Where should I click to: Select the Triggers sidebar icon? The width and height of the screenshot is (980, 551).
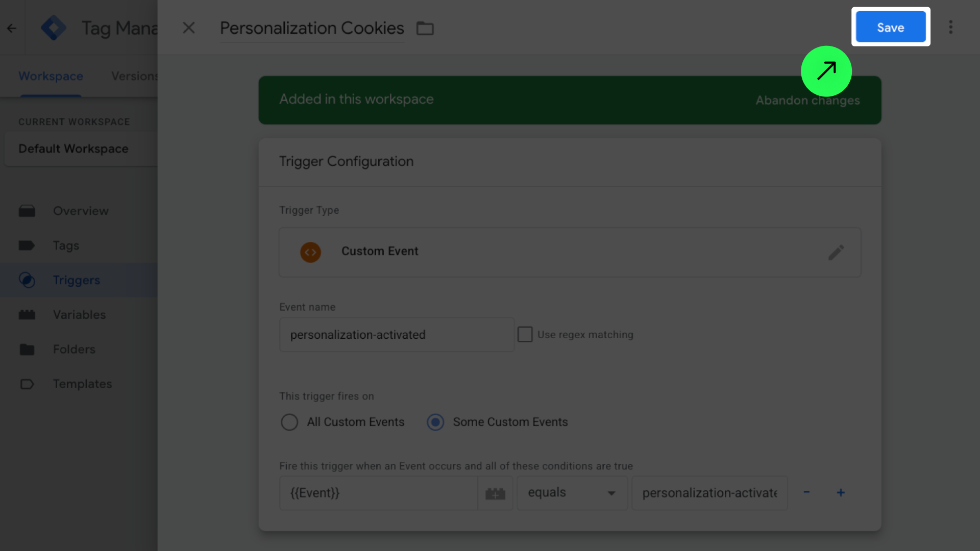pyautogui.click(x=27, y=280)
